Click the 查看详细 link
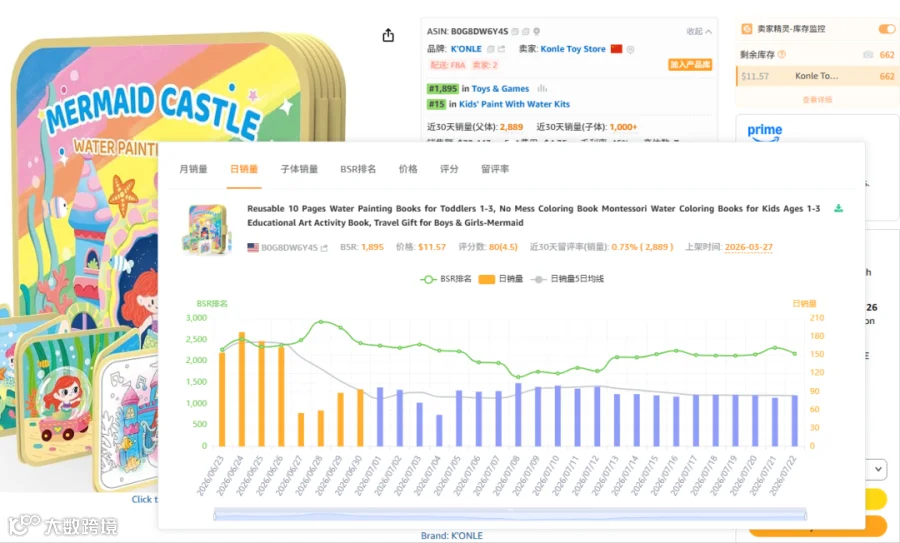This screenshot has width=900, height=543. [817, 99]
